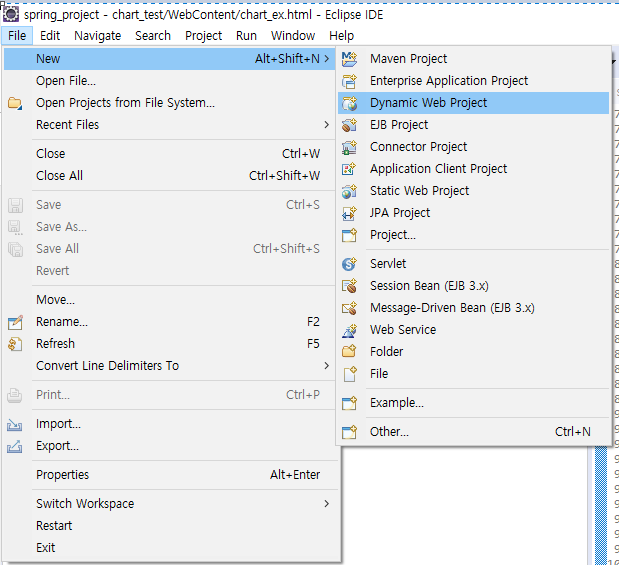
Task: Click the Web Service label
Action: click(403, 330)
